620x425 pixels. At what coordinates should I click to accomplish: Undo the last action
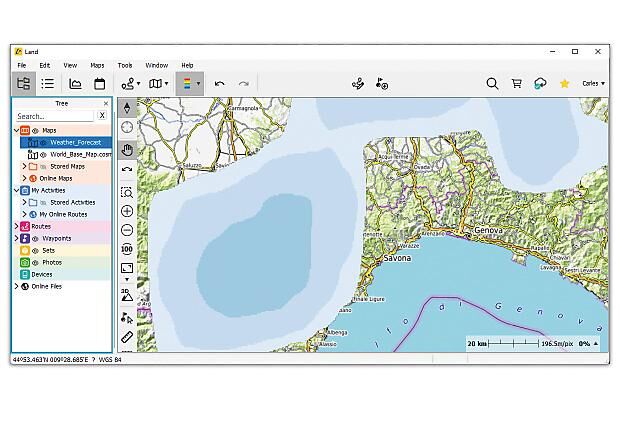[x=219, y=83]
